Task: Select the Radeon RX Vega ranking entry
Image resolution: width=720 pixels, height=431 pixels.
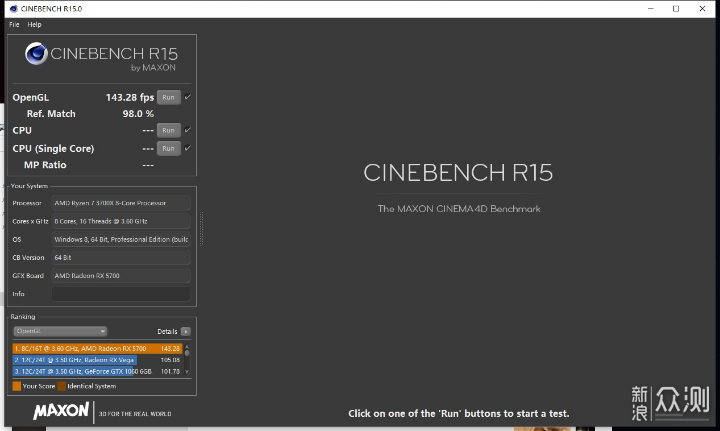Action: (97, 360)
